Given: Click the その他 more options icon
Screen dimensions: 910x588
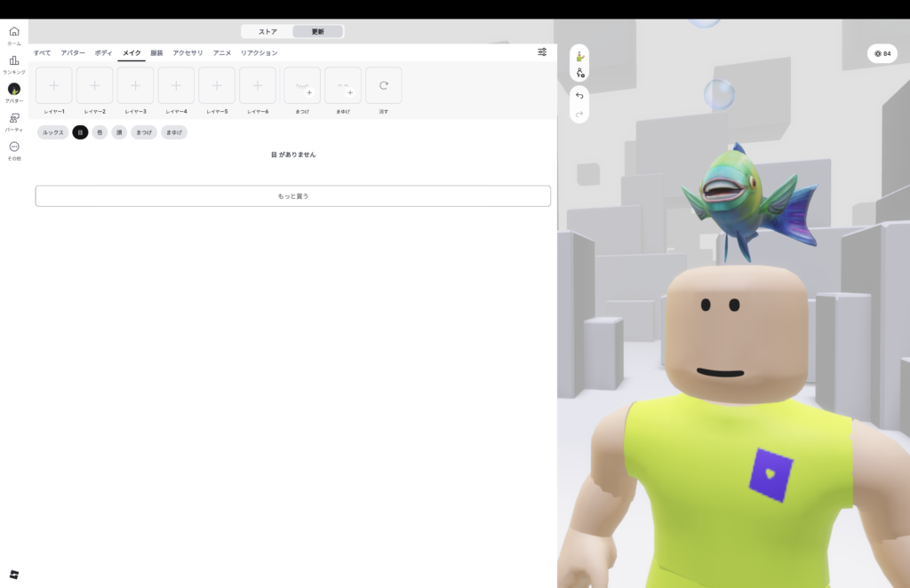Looking at the screenshot, I should click(x=14, y=147).
